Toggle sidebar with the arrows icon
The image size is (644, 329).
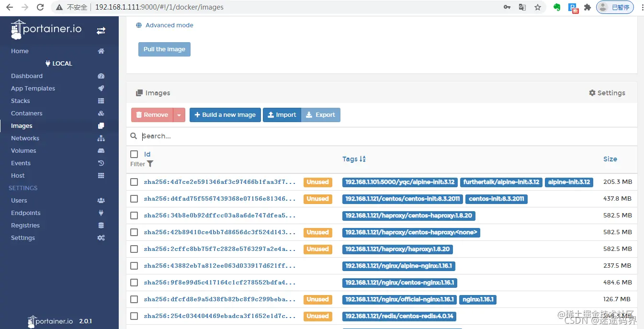coord(101,31)
